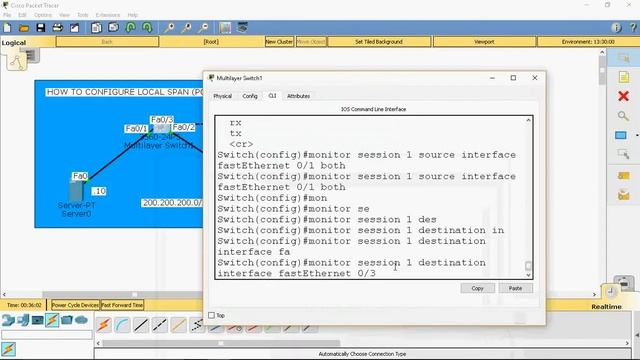Screen dimensions: 640x360
Task: Click the Environment time button
Action: tap(588, 42)
